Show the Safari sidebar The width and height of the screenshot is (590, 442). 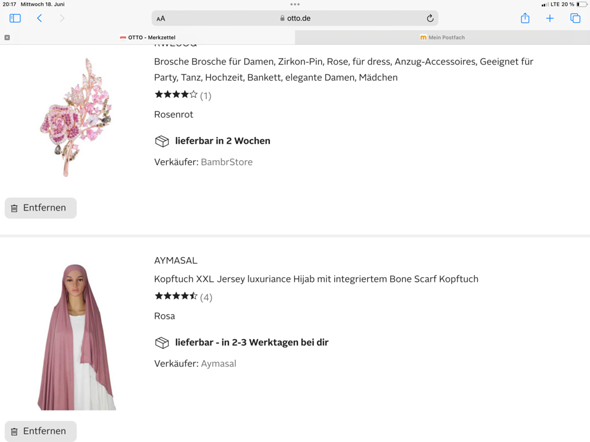click(15, 18)
